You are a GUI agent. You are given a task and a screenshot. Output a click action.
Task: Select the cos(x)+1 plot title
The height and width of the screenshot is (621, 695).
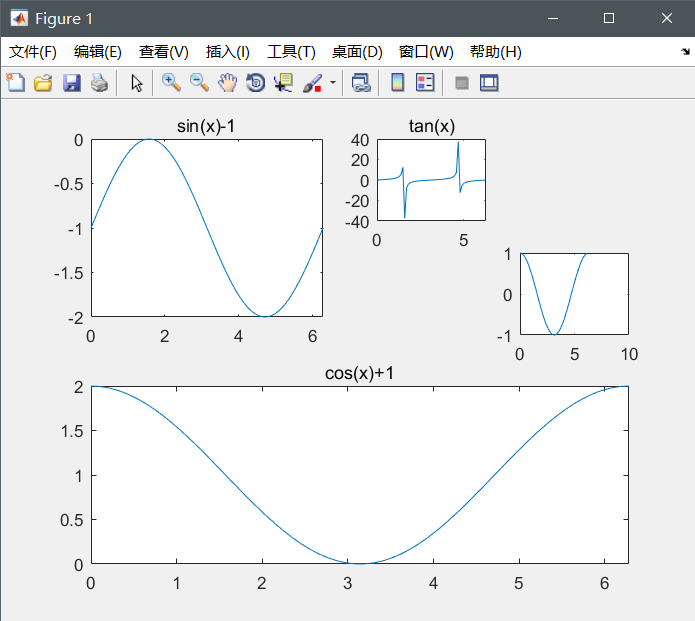point(359,373)
